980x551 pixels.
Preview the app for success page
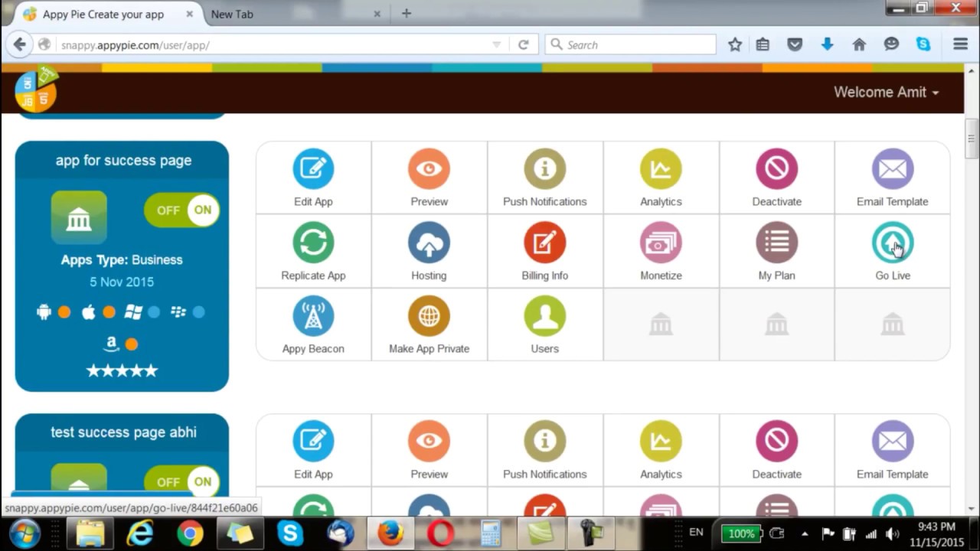click(x=429, y=178)
